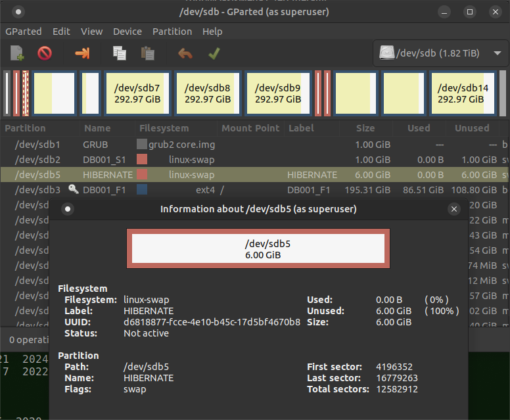The height and width of the screenshot is (420, 510).
Task: Click the Undo last operation icon
Action: pos(185,53)
